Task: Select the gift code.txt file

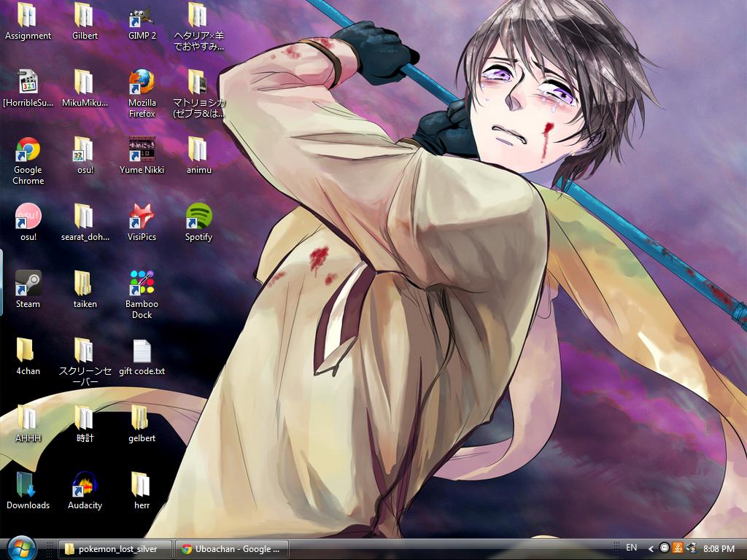Action: pos(142,357)
